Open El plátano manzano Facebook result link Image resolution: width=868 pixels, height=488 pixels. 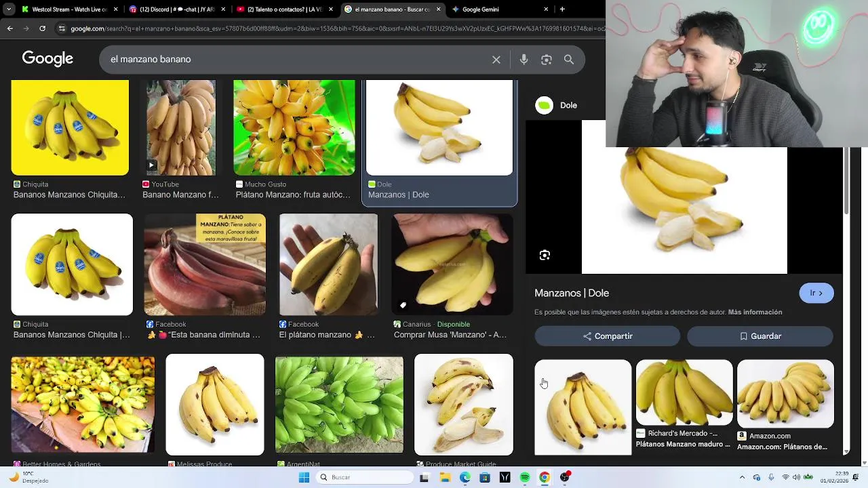[x=327, y=335]
